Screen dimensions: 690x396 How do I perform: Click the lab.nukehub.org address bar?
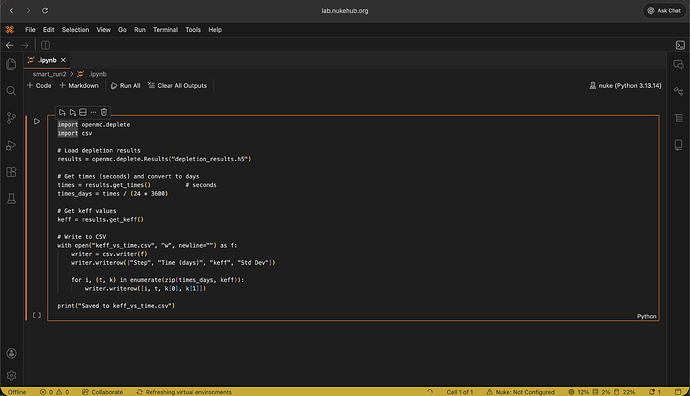click(345, 11)
